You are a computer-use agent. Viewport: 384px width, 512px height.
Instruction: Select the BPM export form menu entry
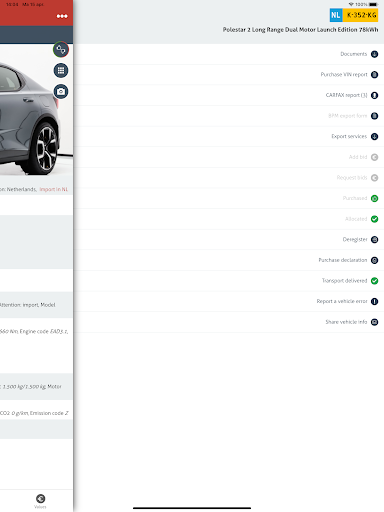[x=229, y=116]
